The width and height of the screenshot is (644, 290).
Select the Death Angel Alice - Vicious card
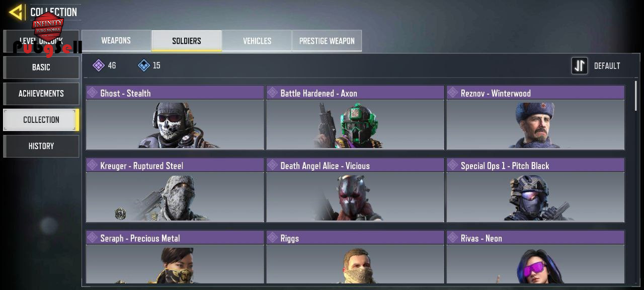tap(355, 190)
